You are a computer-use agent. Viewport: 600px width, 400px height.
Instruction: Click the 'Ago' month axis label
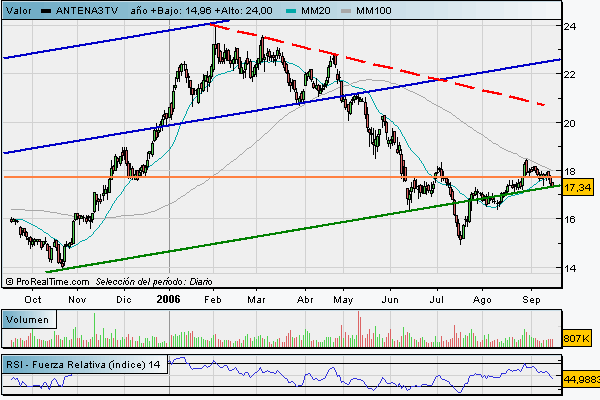point(482,300)
